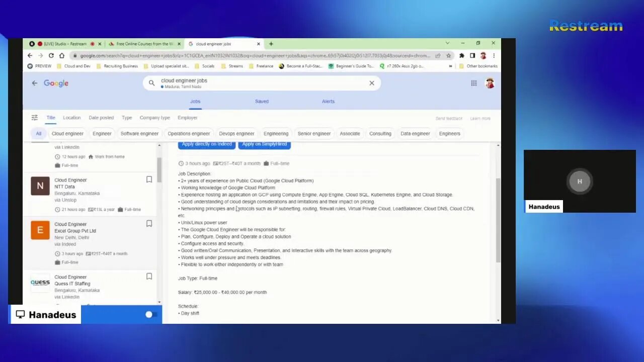Screen dimensions: 644x362
Task: Filter by Software engineer chip
Action: click(x=139, y=134)
